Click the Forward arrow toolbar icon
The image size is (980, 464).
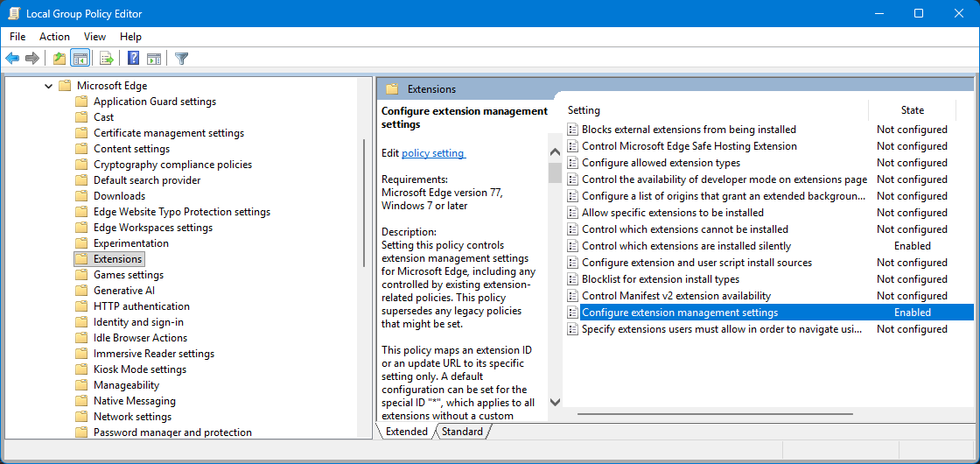tap(31, 59)
